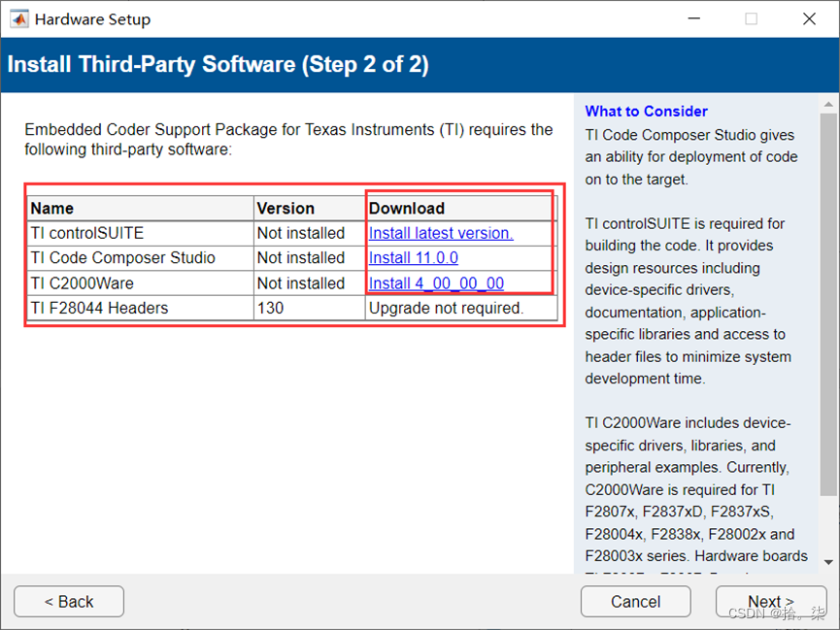Select the TI Code Composer Studio cell
This screenshot has width=840, height=630.
(x=141, y=257)
